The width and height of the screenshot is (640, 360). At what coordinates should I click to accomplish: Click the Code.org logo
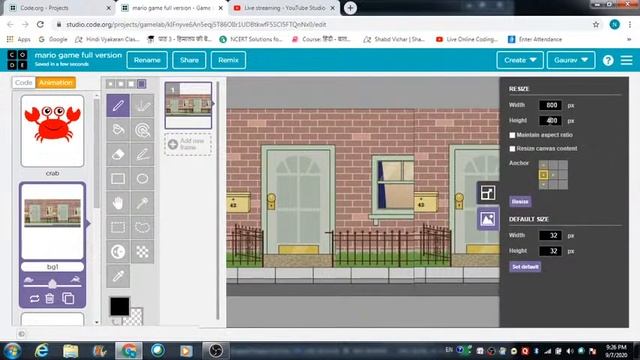coord(18,60)
